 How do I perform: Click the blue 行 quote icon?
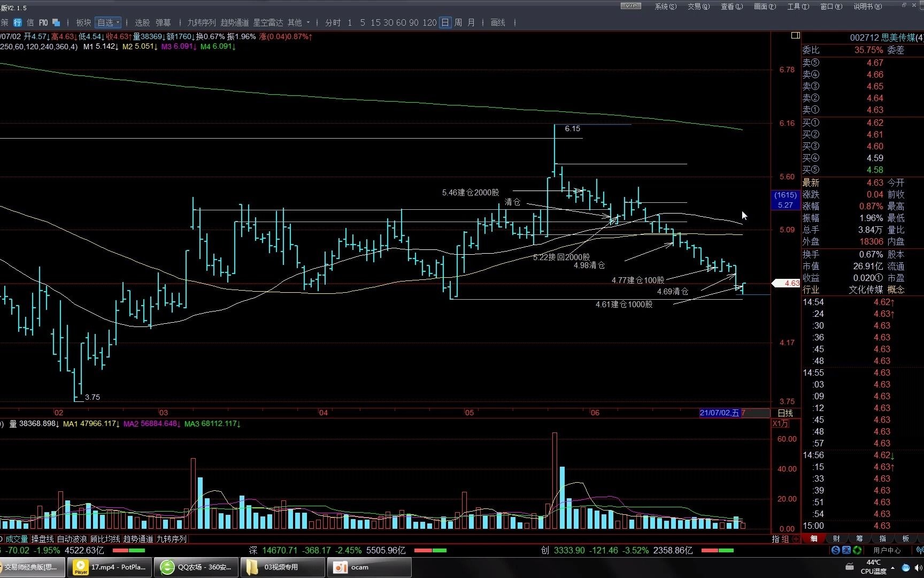coord(18,22)
